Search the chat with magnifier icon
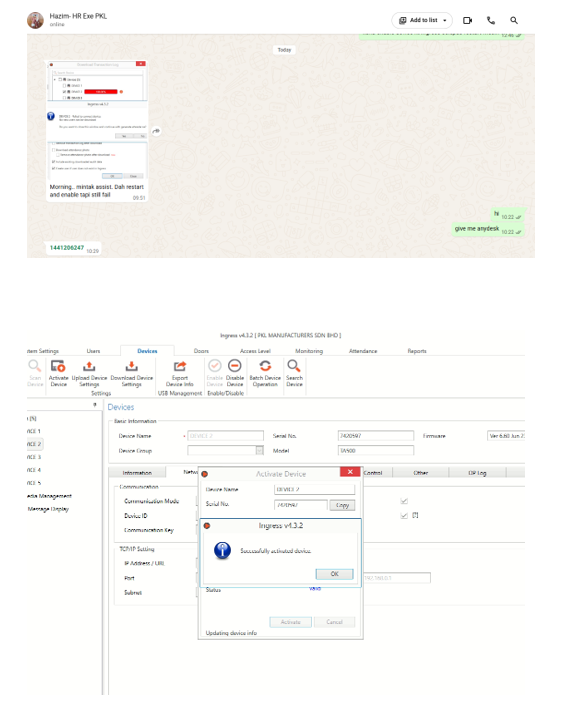The width and height of the screenshot is (574, 709). [x=514, y=20]
